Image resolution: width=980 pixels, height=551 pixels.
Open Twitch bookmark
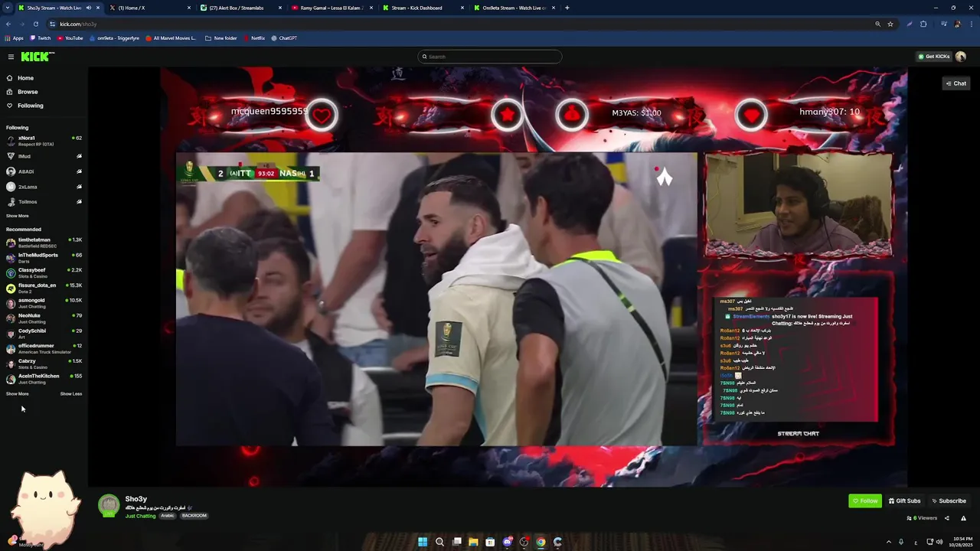tap(40, 37)
